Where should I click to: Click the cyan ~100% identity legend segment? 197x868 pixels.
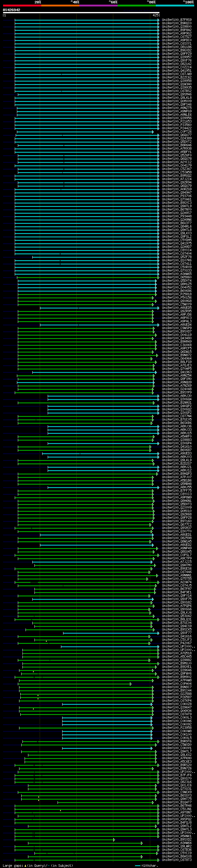pos(175,6)
